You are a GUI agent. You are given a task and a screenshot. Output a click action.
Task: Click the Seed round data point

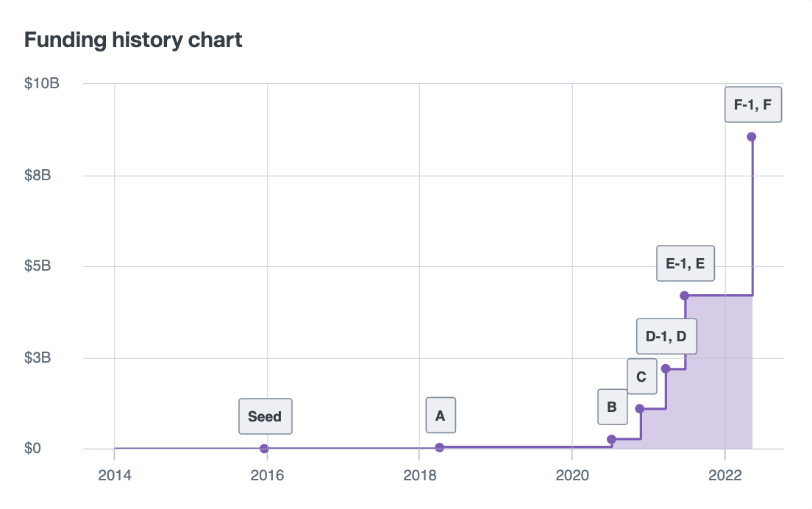pyautogui.click(x=265, y=449)
